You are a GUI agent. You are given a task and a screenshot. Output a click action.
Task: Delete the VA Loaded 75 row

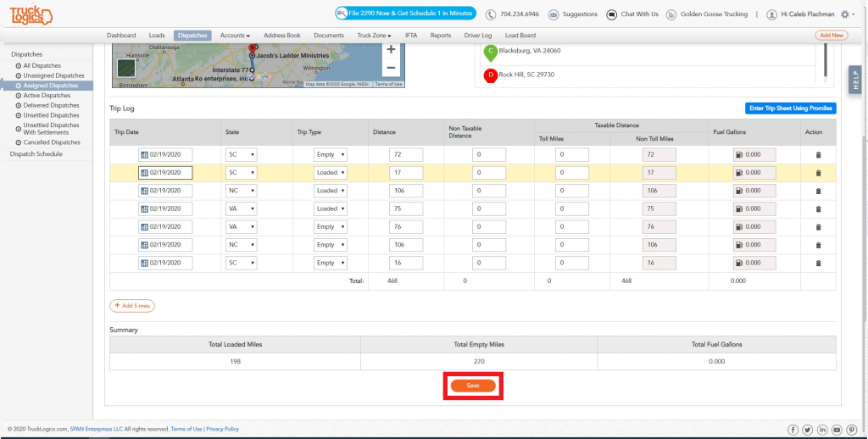click(x=818, y=209)
